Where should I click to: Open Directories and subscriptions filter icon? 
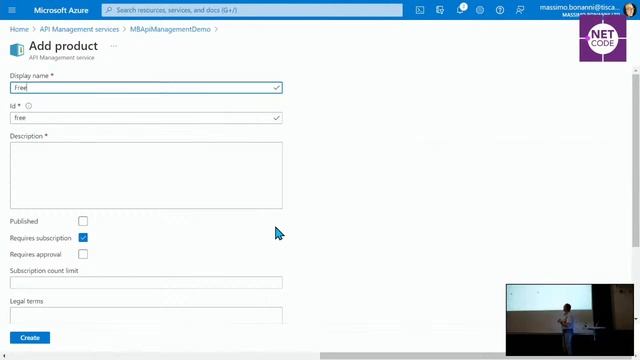tap(440, 10)
